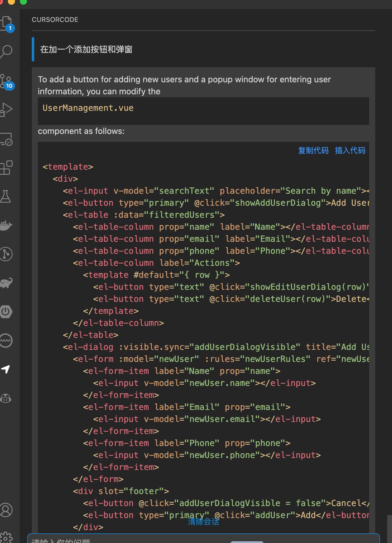This screenshot has width=392, height=543.
Task: Open the Run and Debug view
Action: tap(7, 110)
